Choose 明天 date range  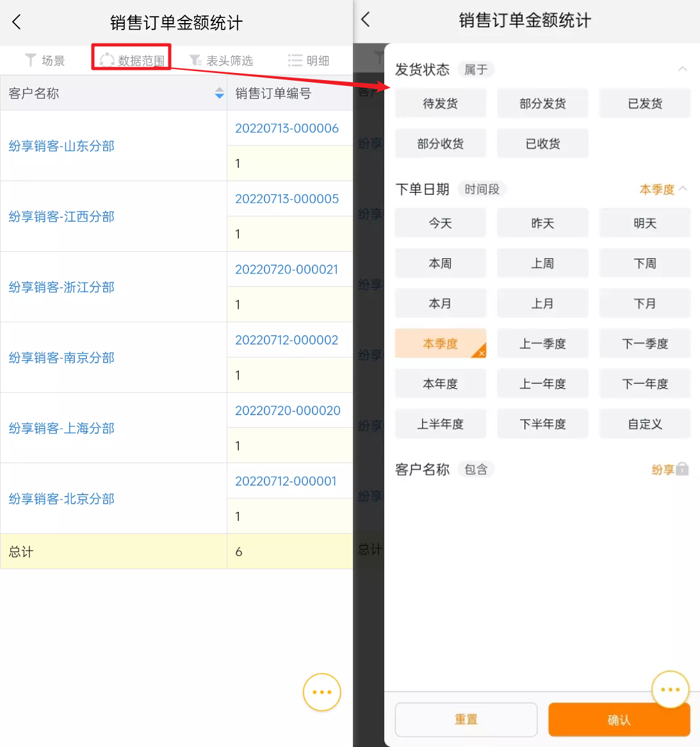click(645, 223)
